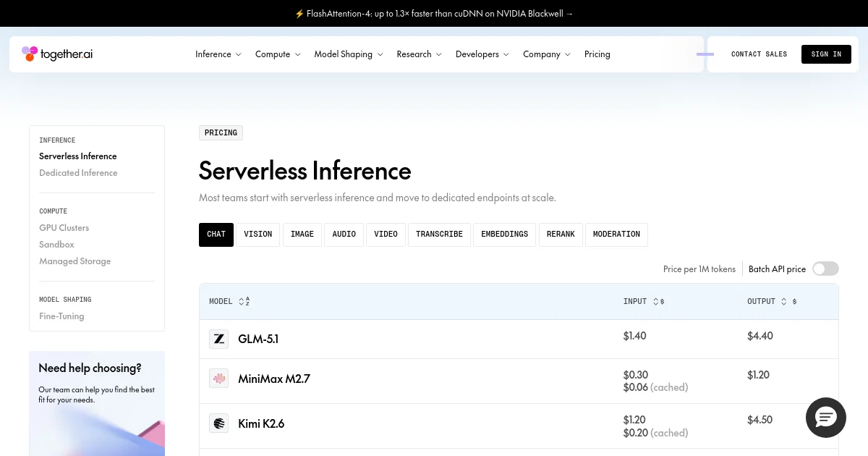Click GLM-5.1 input price $1.40
The height and width of the screenshot is (456, 868).
[634, 336]
